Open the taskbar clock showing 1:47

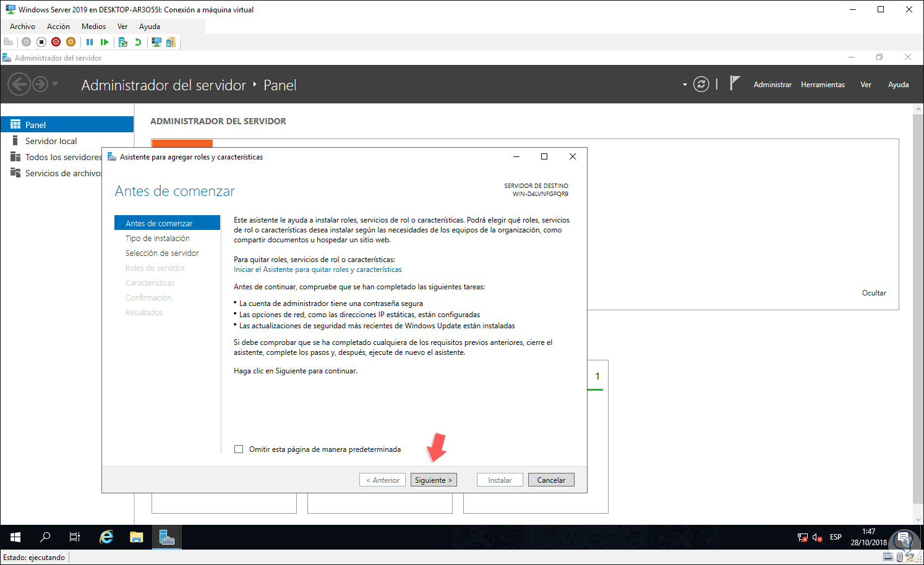coord(868,537)
